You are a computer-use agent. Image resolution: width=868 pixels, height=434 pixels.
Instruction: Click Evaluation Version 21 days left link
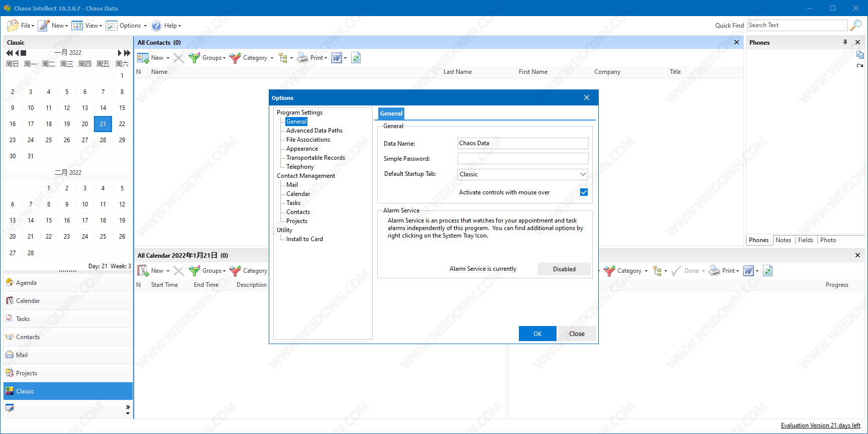click(820, 425)
